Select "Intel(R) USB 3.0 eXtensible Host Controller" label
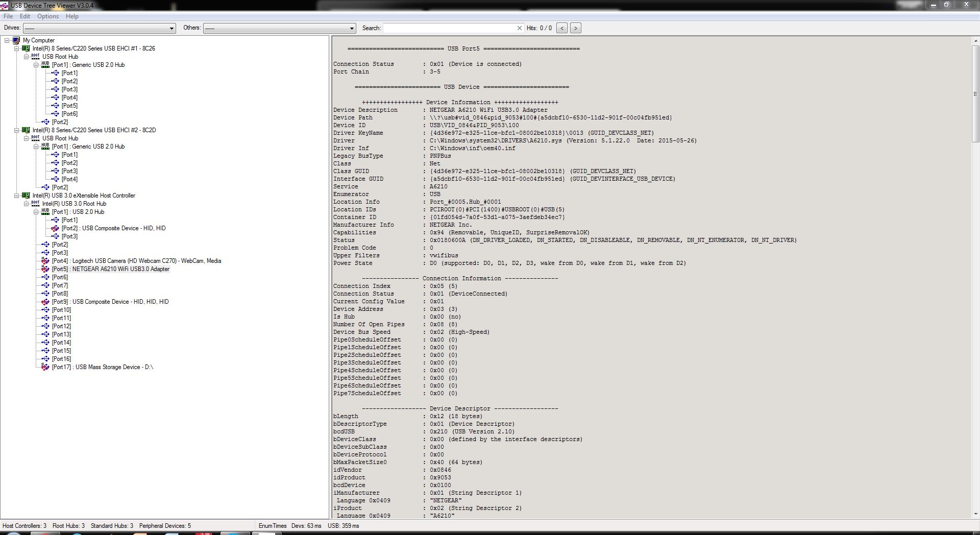Image resolution: width=980 pixels, height=535 pixels. 84,196
